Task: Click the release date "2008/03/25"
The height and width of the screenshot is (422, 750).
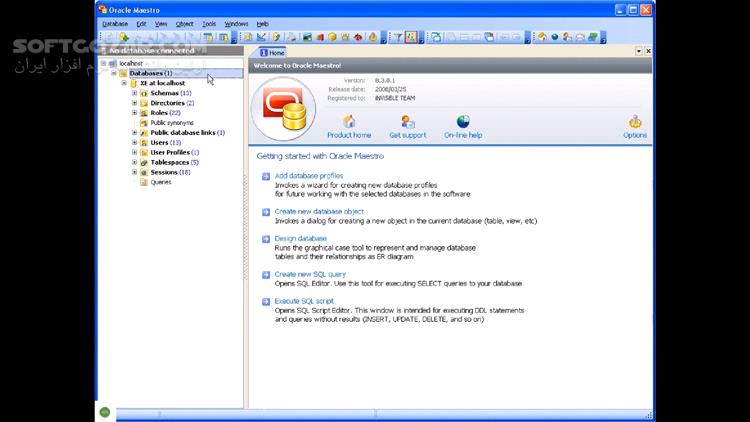Action: tap(390, 89)
